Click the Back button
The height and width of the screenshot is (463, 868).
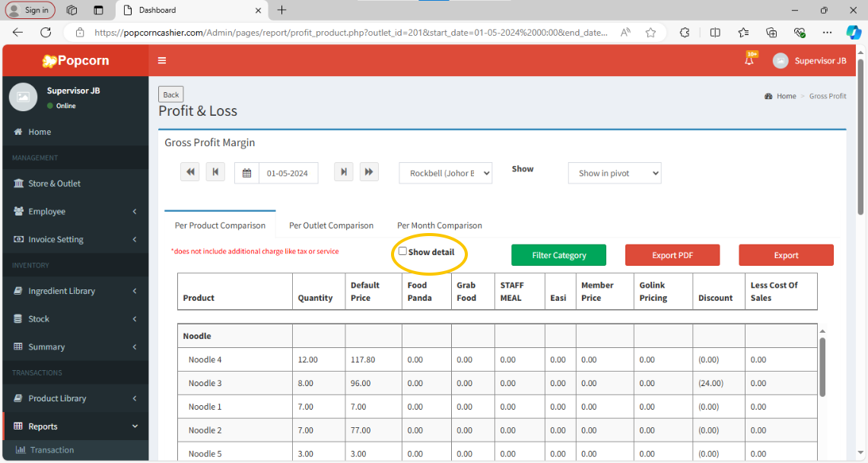tap(171, 94)
